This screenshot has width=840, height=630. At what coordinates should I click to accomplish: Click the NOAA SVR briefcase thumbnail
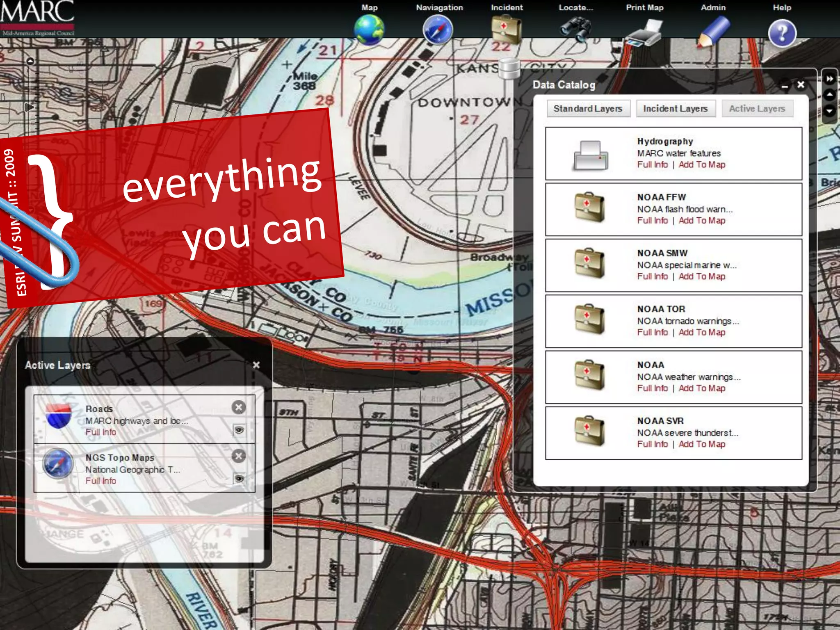click(589, 431)
